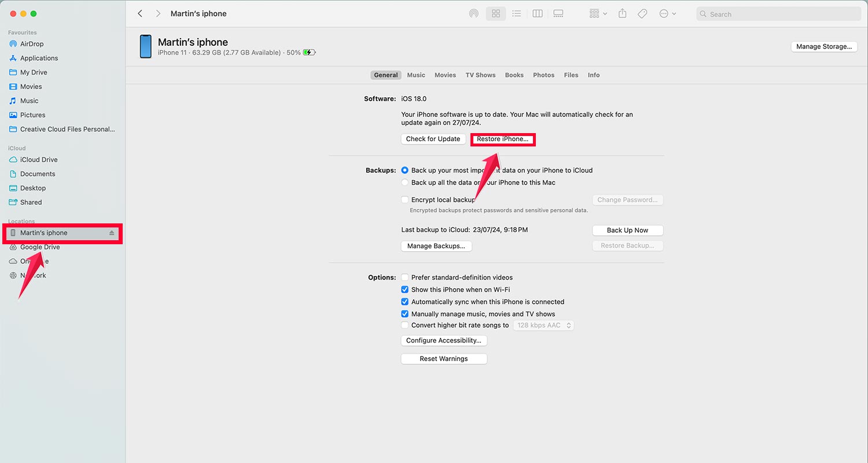This screenshot has height=463, width=868.
Task: Click the Share icon in the toolbar
Action: 622,13
